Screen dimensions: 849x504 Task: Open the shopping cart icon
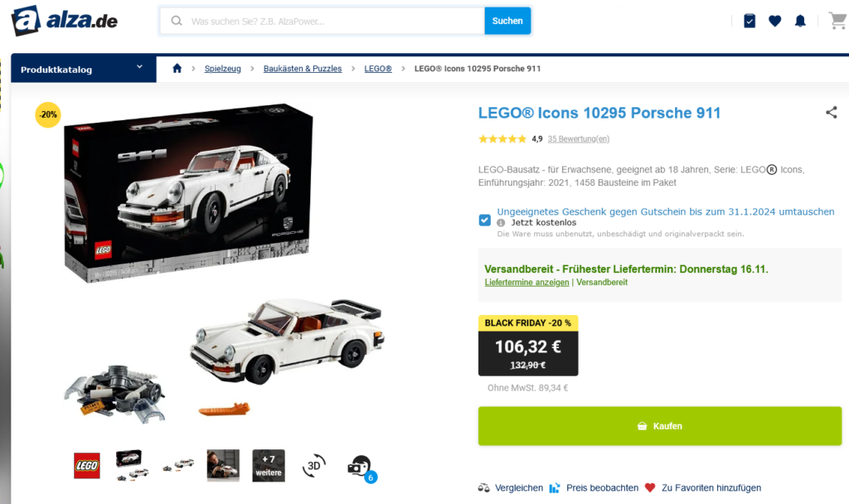point(838,21)
